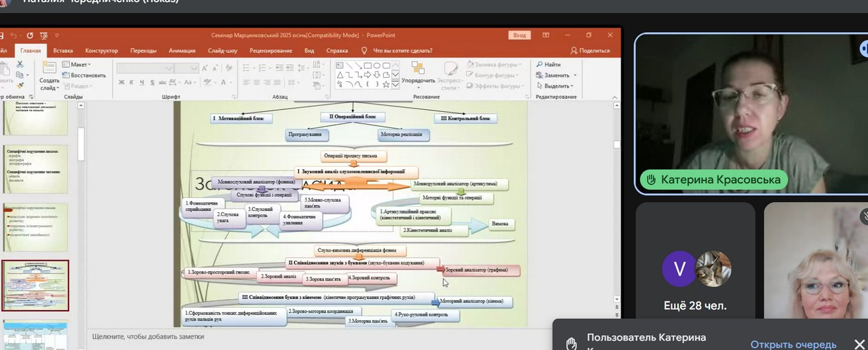Click the Создать слайд icon
Image resolution: width=868 pixels, height=350 pixels.
(49, 68)
